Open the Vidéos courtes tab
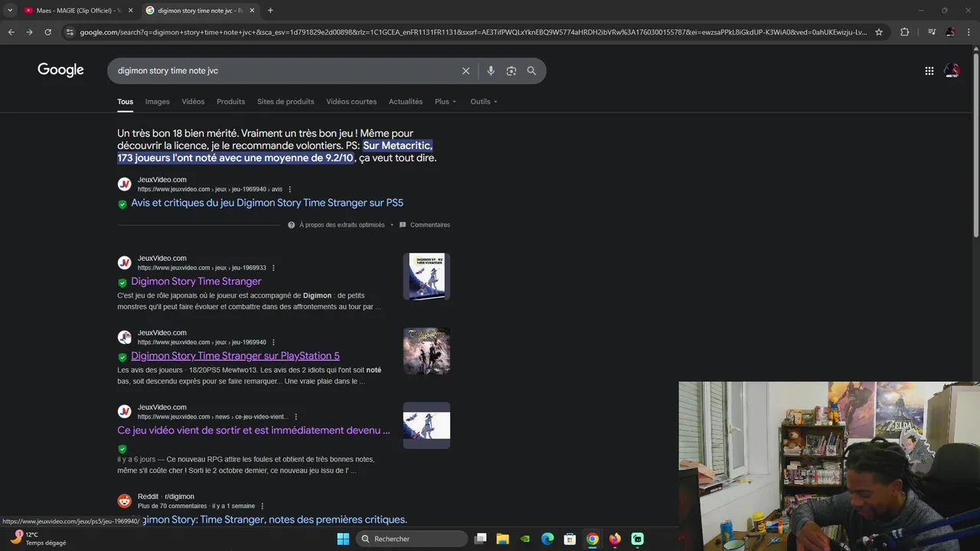Viewport: 980px width, 551px height. tap(351, 102)
